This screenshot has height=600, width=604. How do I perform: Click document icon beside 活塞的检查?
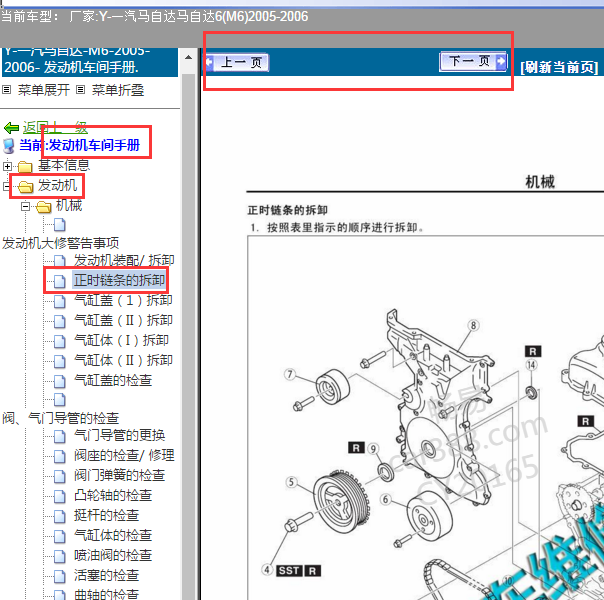(x=60, y=577)
